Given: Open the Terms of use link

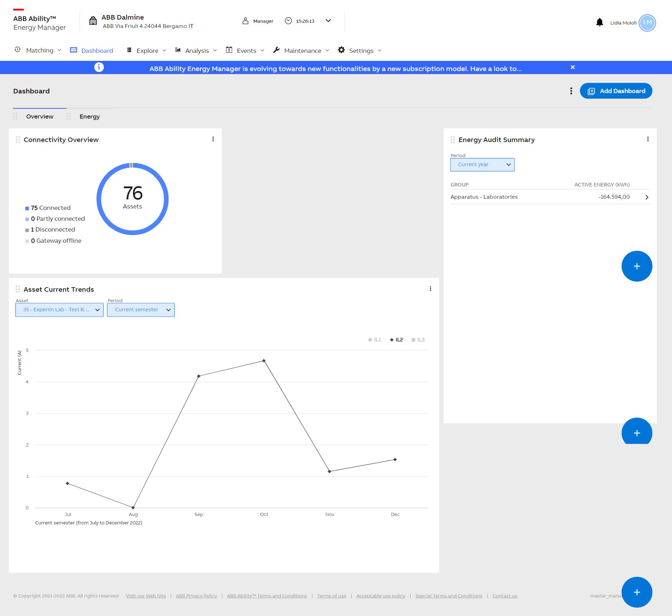Looking at the screenshot, I should 331,596.
